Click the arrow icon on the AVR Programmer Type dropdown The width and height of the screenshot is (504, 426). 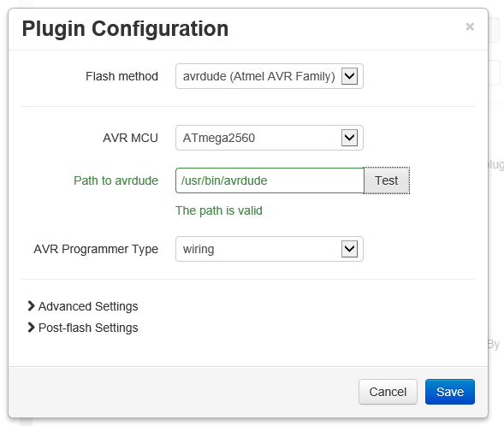(x=349, y=249)
